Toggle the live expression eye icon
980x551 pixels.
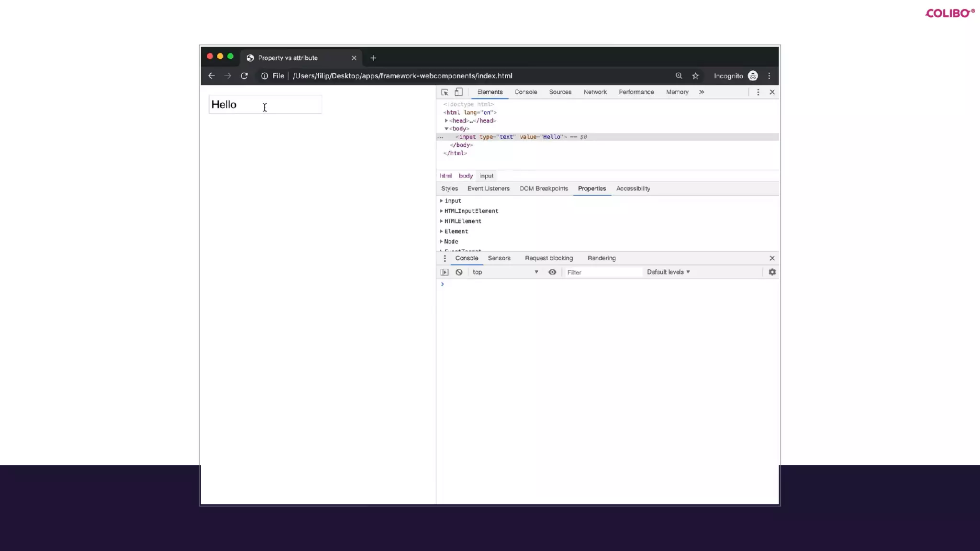pos(552,272)
